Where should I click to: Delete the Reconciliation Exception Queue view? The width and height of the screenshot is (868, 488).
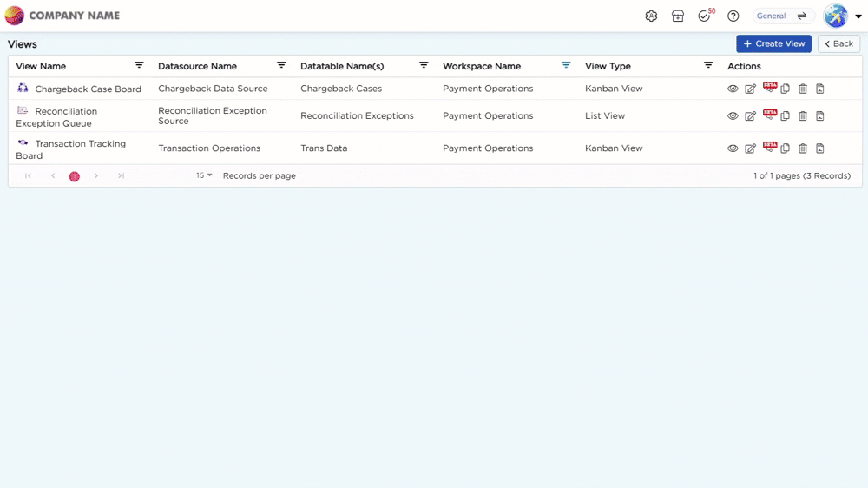(803, 115)
